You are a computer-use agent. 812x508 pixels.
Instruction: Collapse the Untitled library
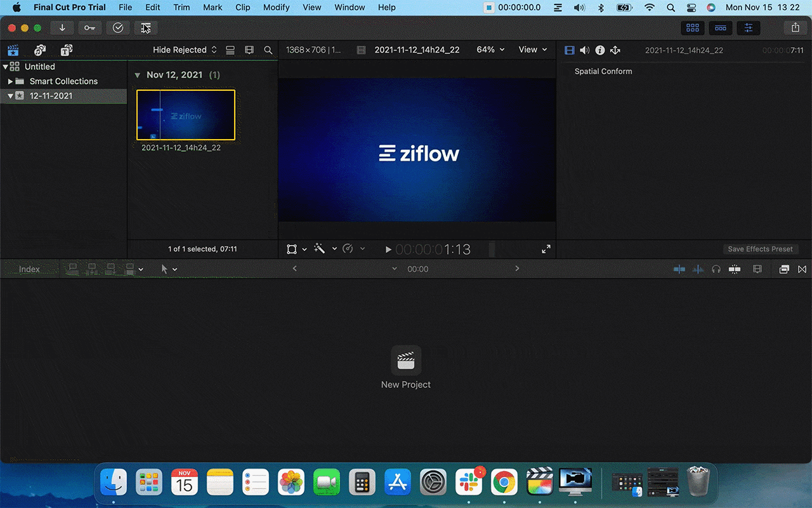(5, 67)
